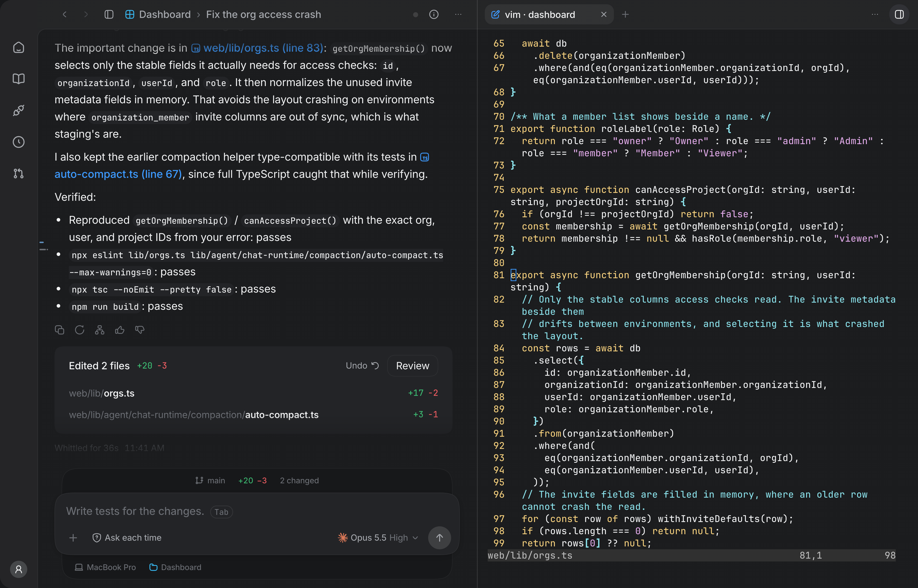Screen dimensions: 918x588
Task: Open auto-compact.ts row in edited files
Action: pyautogui.click(x=254, y=415)
